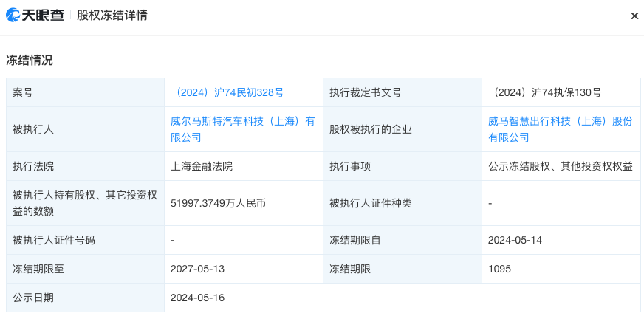Click the 冻结期限自 label cell
Screen dimensions: 644x316
pyautogui.click(x=402, y=240)
